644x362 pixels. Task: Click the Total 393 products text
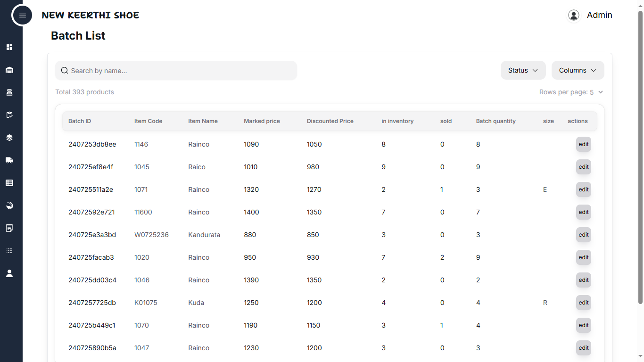click(x=85, y=92)
